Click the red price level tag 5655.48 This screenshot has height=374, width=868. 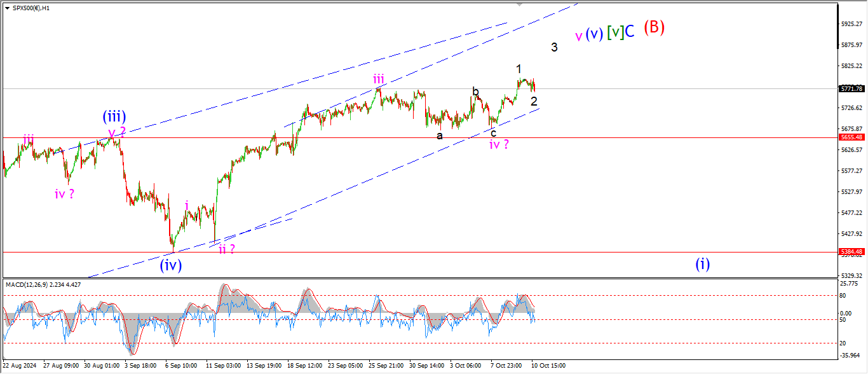[x=851, y=137]
